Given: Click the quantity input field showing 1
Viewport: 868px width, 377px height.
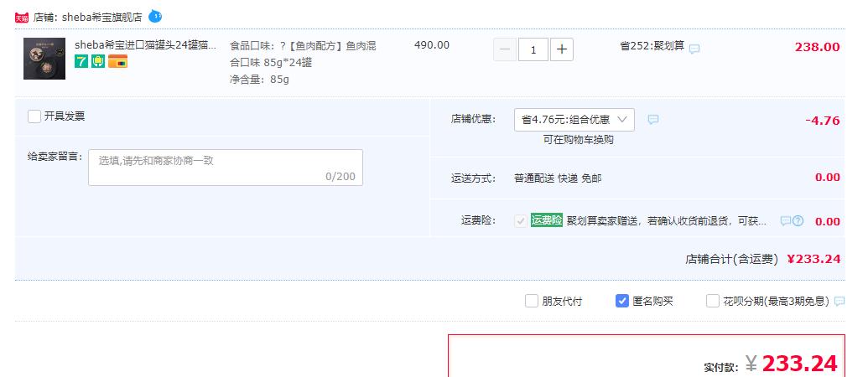Looking at the screenshot, I should coord(533,49).
